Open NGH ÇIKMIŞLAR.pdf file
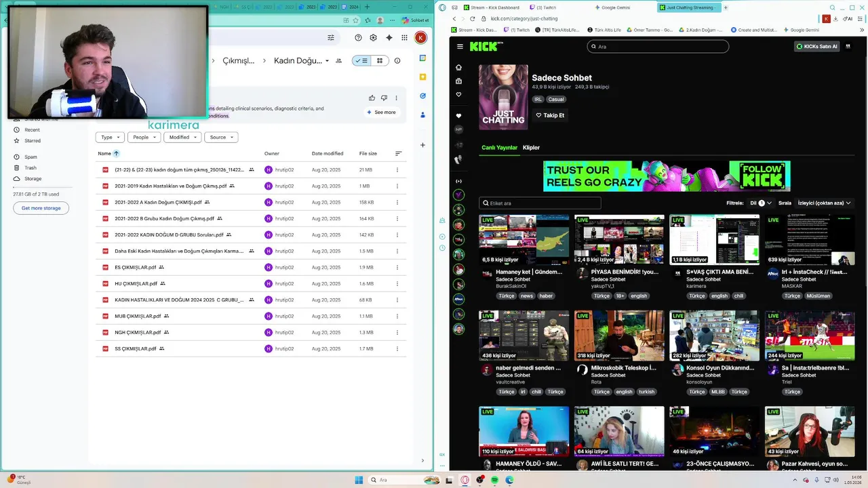Image resolution: width=868 pixels, height=488 pixels. (138, 333)
